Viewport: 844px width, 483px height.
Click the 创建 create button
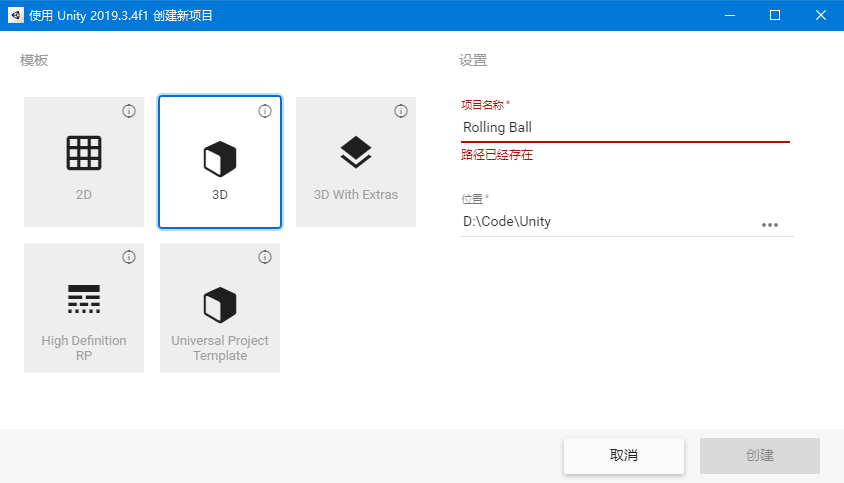point(759,456)
